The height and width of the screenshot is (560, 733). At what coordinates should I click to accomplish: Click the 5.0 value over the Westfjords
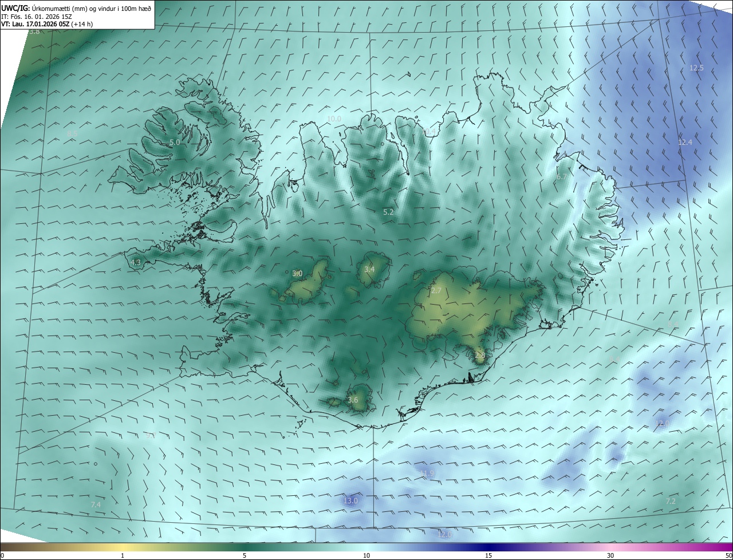pos(175,142)
